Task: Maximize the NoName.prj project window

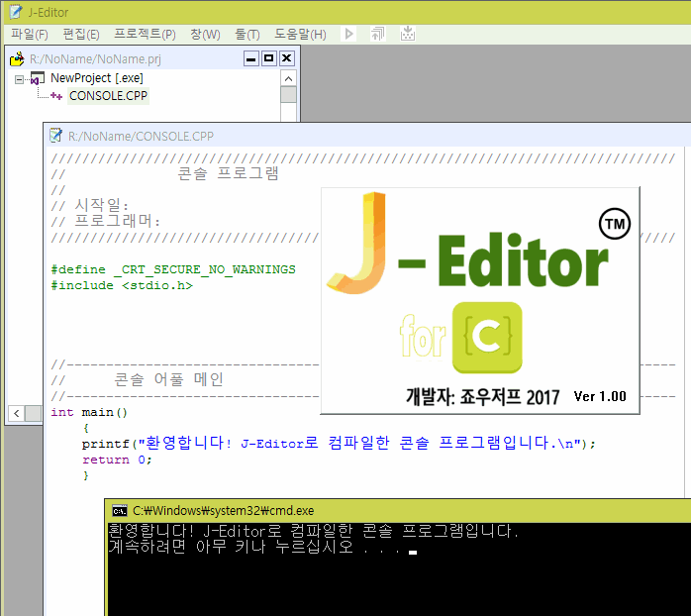Action: pyautogui.click(x=269, y=58)
